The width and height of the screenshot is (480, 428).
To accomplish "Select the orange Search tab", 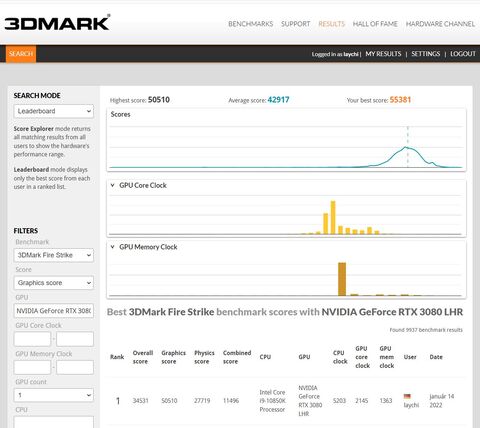I will point(21,54).
